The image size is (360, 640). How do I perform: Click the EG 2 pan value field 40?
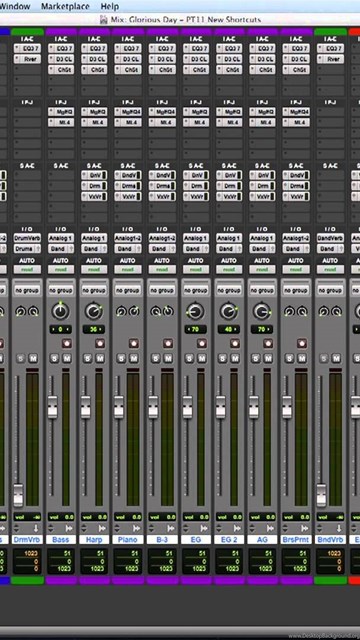tap(229, 329)
